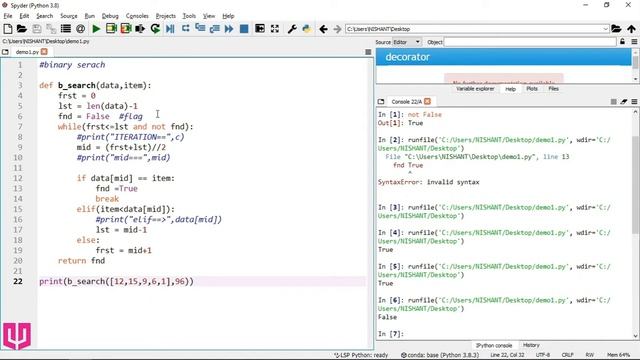This screenshot has height=360, width=640.
Task: Save the current file with the disk icon
Action: (37, 29)
